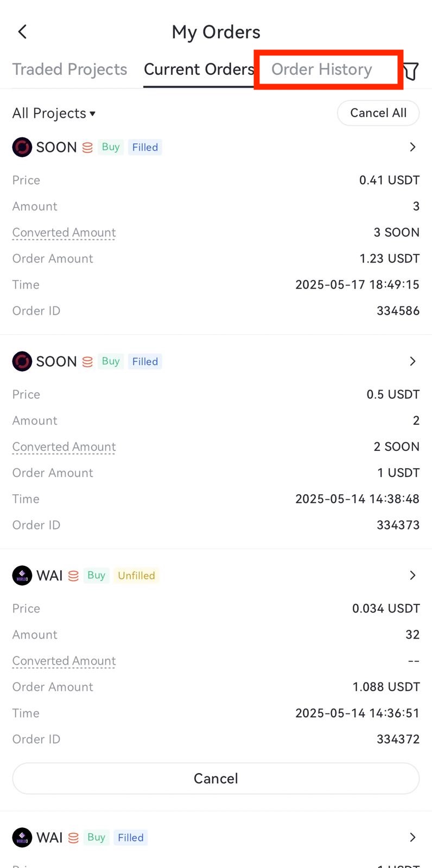Tap the coin stack icon beside unfilled WAI
432x868 pixels.
tap(73, 576)
